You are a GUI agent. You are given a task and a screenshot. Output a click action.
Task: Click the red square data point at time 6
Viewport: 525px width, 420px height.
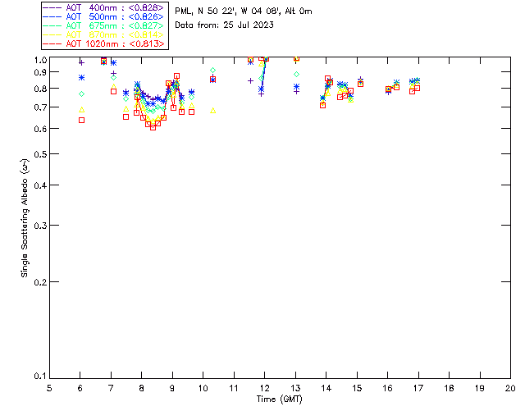point(81,120)
